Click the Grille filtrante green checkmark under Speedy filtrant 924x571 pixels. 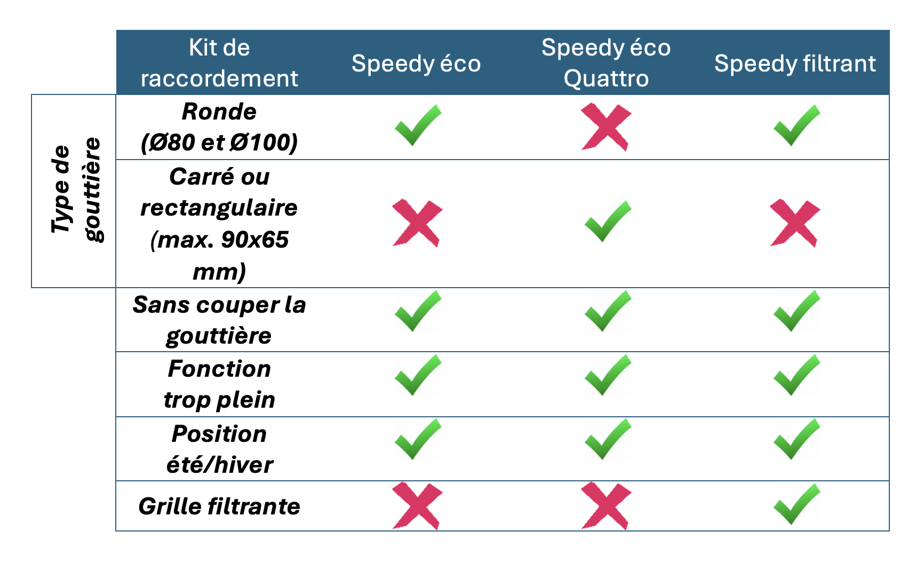tap(796, 504)
